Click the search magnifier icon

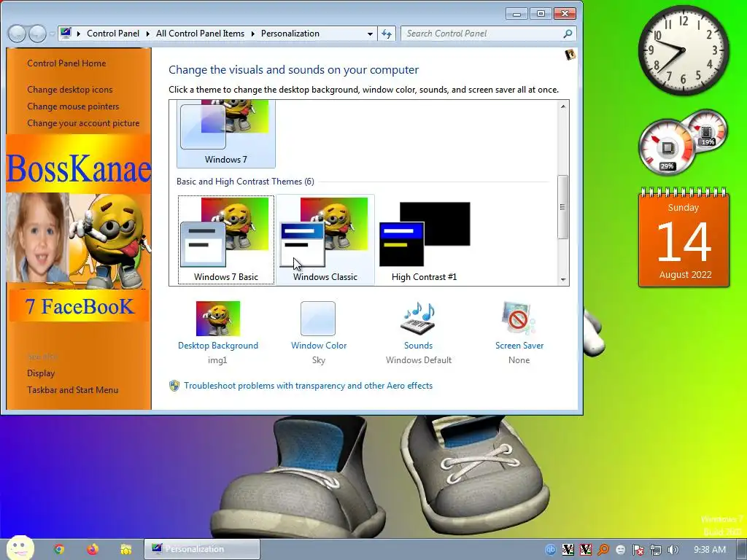[568, 34]
